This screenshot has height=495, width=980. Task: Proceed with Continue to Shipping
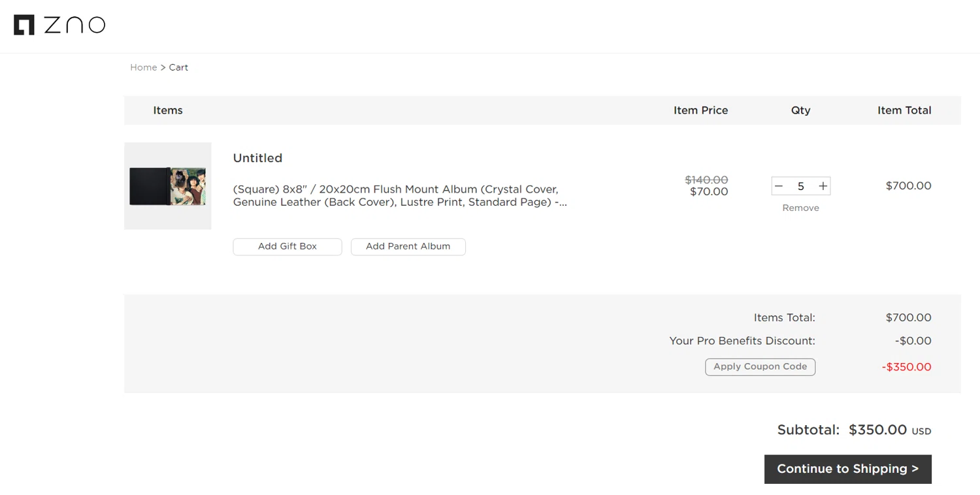pyautogui.click(x=847, y=469)
